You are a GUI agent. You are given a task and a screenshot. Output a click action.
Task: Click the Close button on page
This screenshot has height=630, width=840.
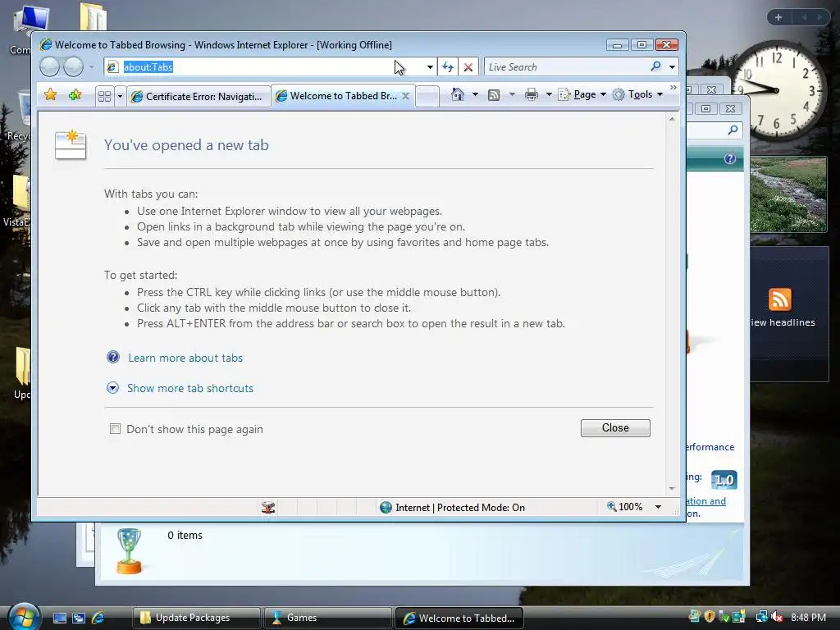pyautogui.click(x=615, y=427)
